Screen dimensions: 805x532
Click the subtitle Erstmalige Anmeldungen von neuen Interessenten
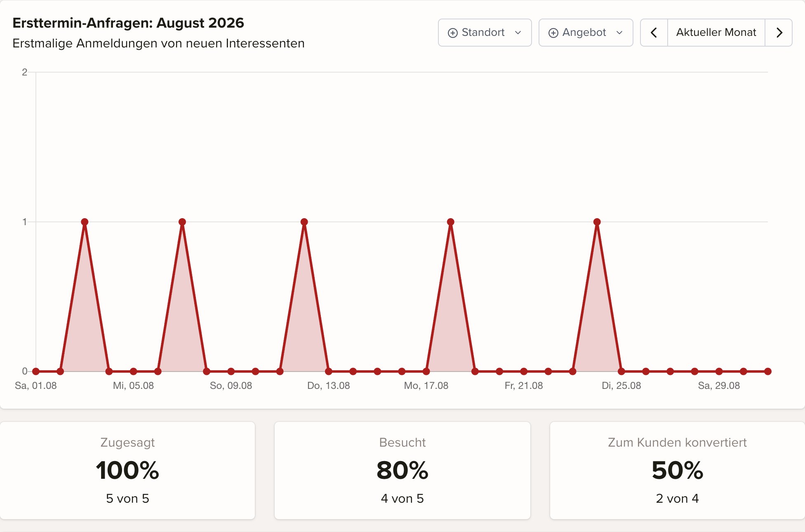pyautogui.click(x=158, y=43)
